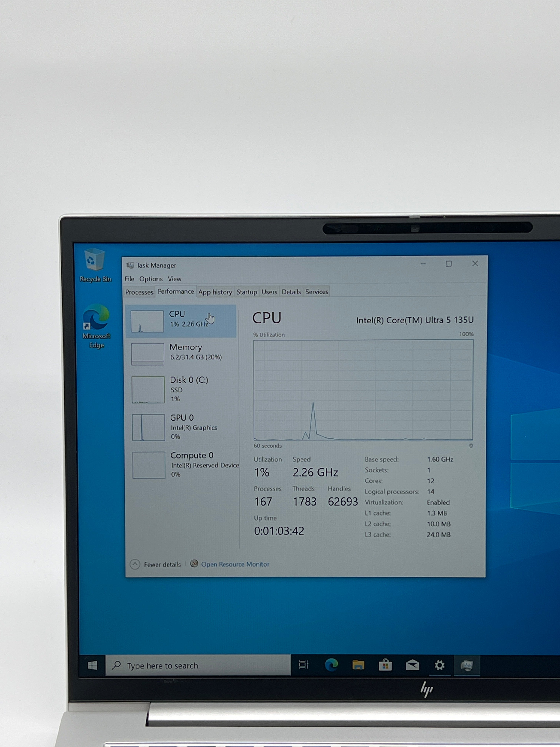Minimize the Task Manager window
Screen dimensions: 560x747
tap(423, 264)
